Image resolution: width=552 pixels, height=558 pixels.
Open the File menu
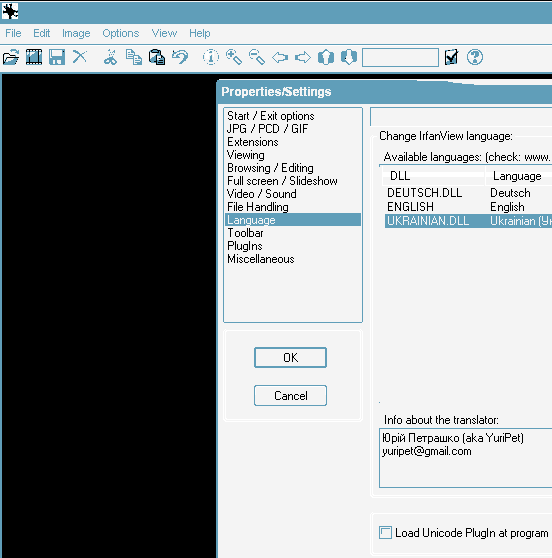(13, 33)
